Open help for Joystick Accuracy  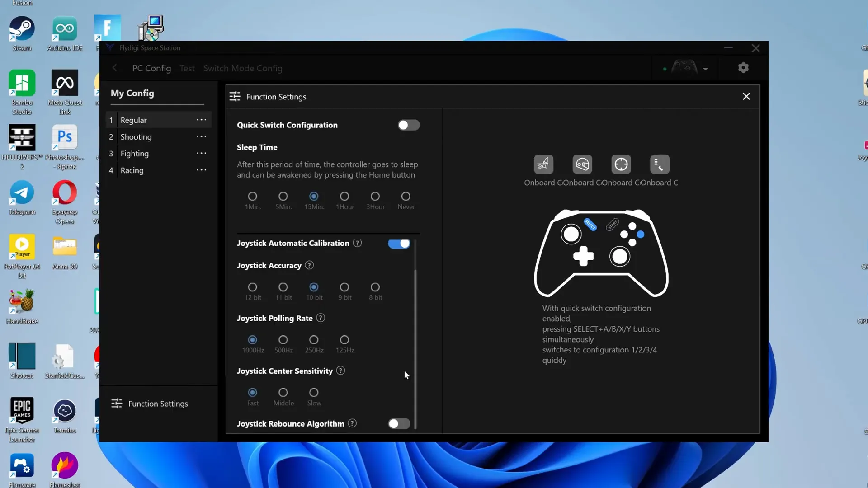click(309, 265)
